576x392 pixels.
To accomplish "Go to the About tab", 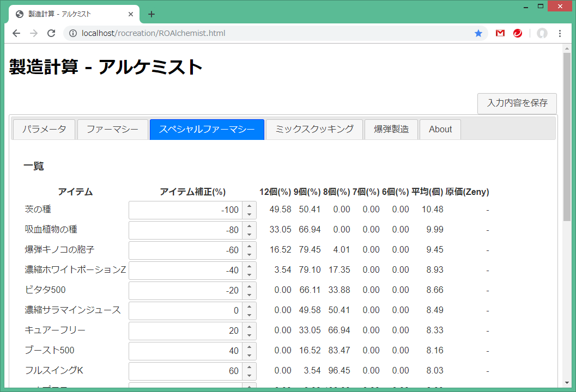I will coord(440,130).
